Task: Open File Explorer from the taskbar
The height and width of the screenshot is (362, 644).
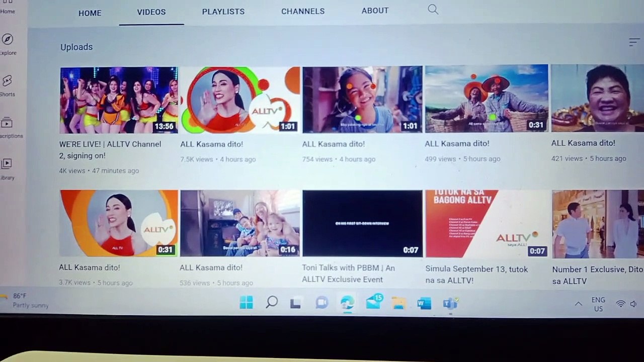Action: 398,303
